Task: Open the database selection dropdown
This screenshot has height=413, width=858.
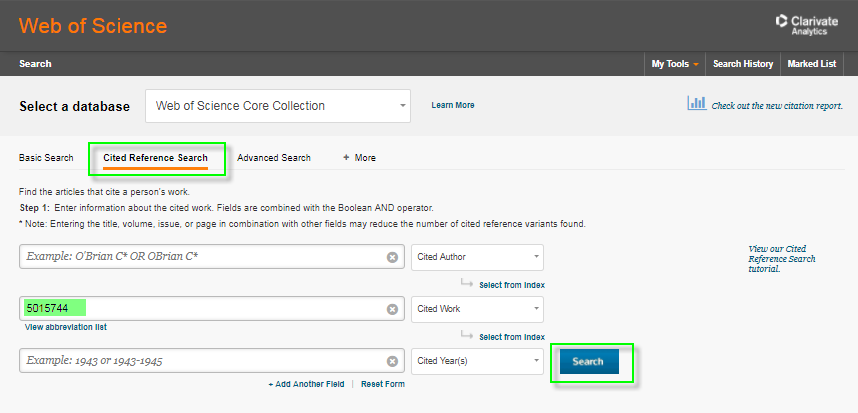Action: [x=278, y=105]
